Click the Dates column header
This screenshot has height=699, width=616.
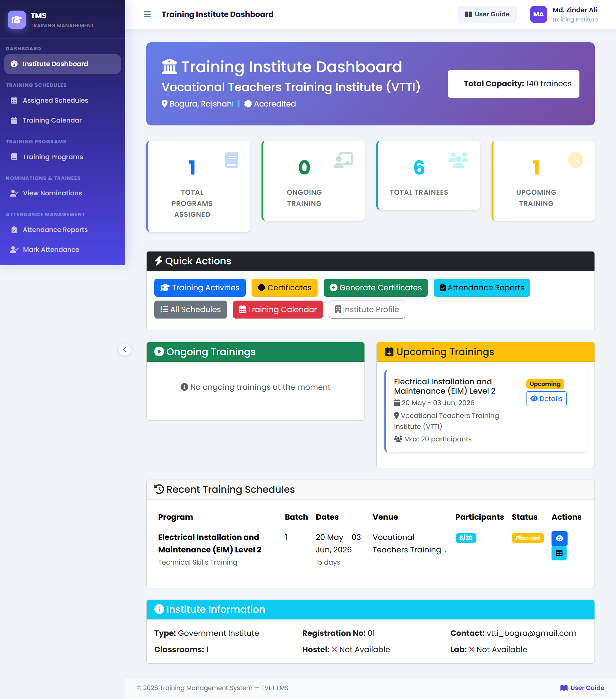point(327,517)
